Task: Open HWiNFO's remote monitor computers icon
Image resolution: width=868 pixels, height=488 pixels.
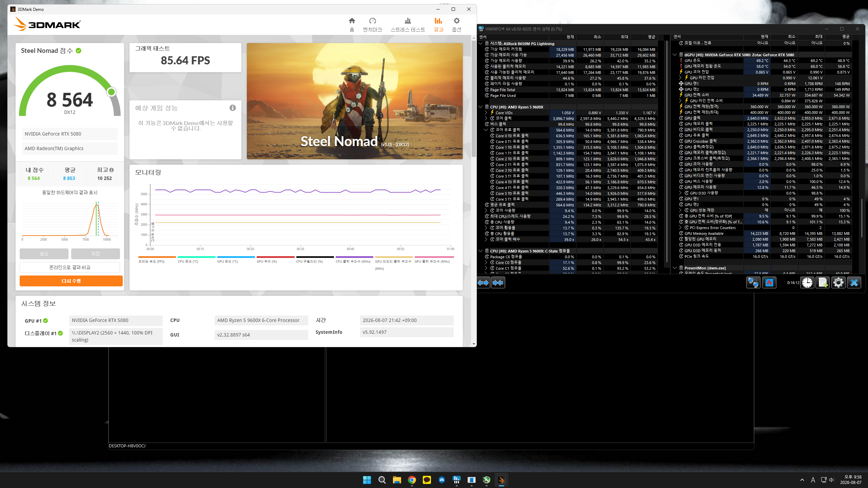Action: coord(753,283)
